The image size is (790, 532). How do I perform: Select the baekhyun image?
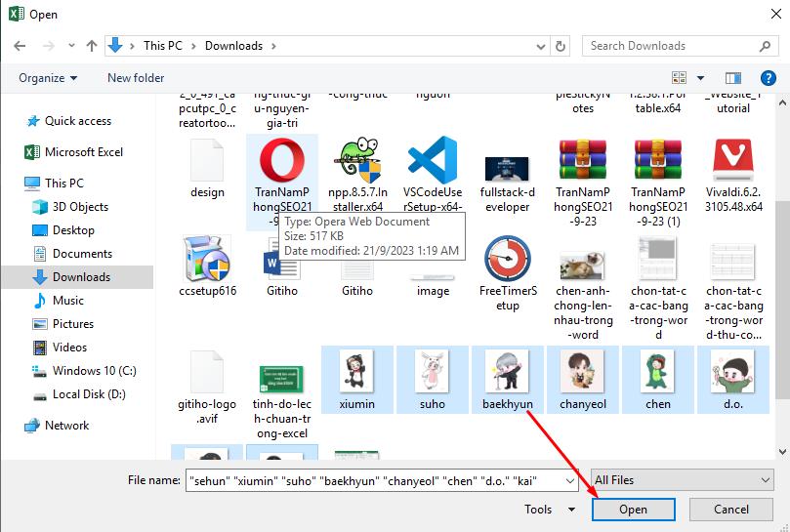tap(508, 380)
